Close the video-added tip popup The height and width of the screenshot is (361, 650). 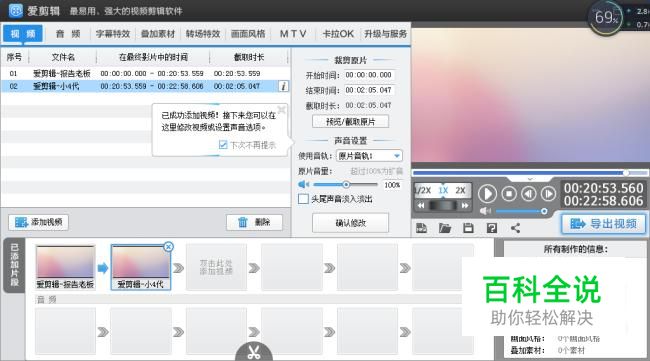point(281,109)
